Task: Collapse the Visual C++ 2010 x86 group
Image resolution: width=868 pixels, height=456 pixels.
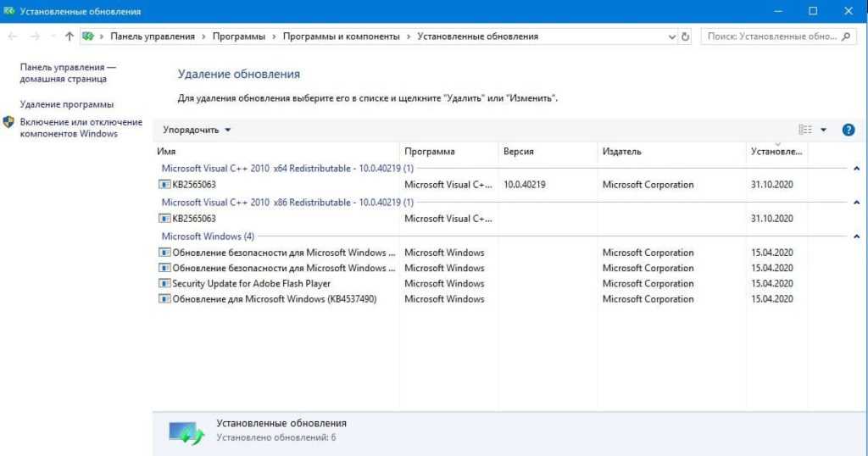Action: pos(856,203)
